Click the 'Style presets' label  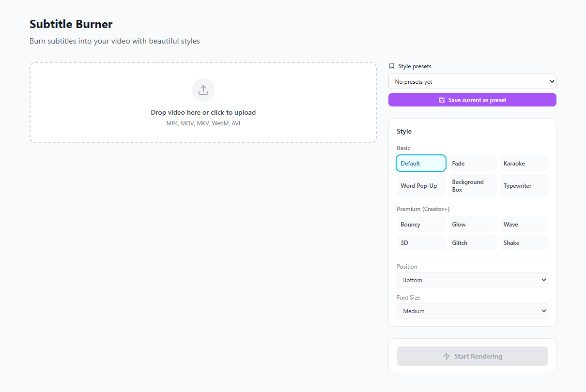tap(415, 66)
